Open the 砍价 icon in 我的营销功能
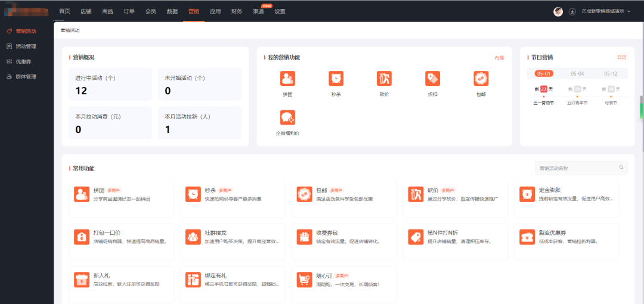644x304 pixels. tap(384, 78)
